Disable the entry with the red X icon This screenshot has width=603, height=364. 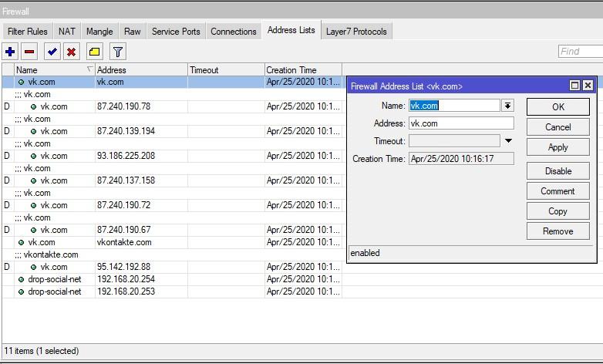(x=72, y=52)
